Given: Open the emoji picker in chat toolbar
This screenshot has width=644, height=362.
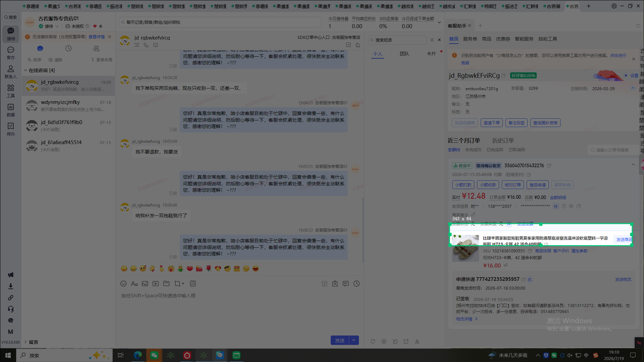Looking at the screenshot, I should click(123, 284).
